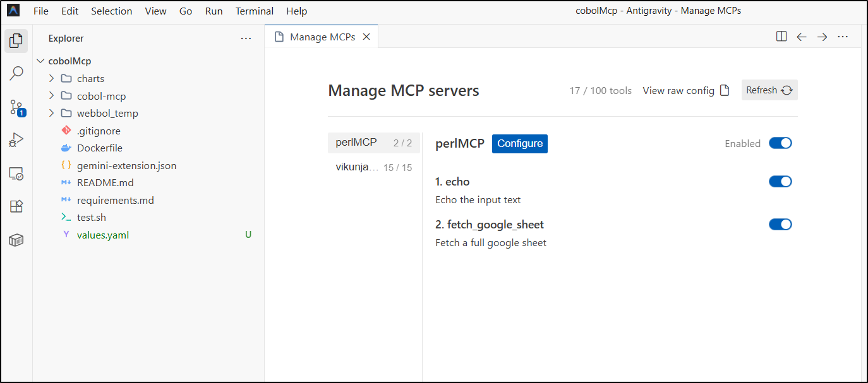Click the Configure button for perlMCP
The width and height of the screenshot is (868, 383).
pos(519,144)
